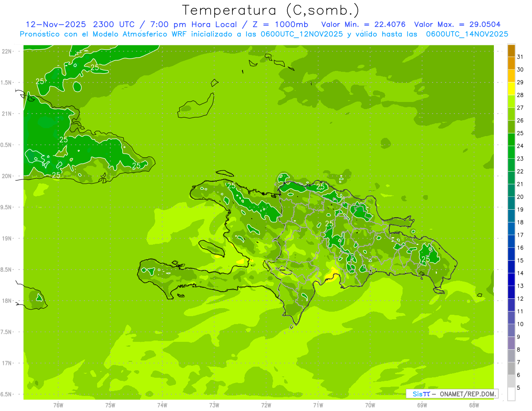
Task: Click the Great Inagua island outline
Action: point(196,106)
